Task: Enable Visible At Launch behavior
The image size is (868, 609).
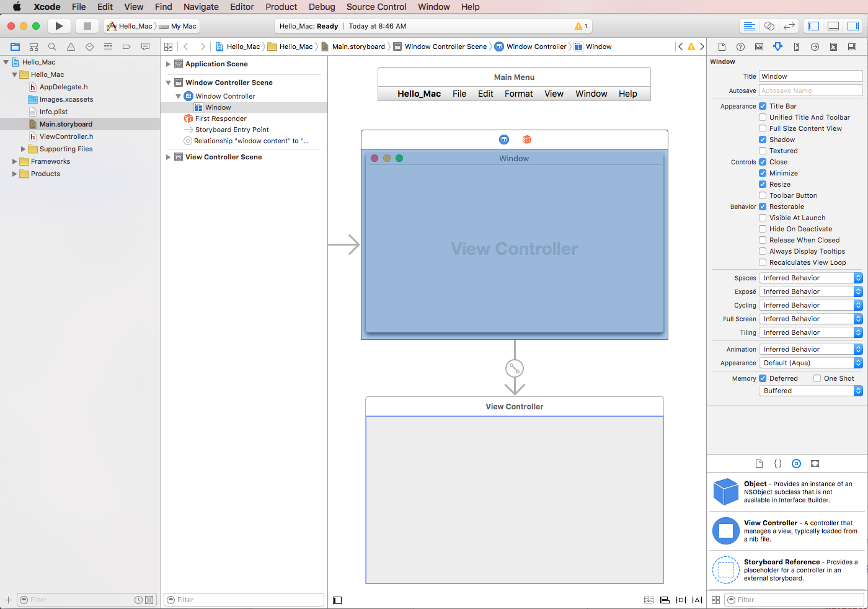Action: [x=763, y=218]
